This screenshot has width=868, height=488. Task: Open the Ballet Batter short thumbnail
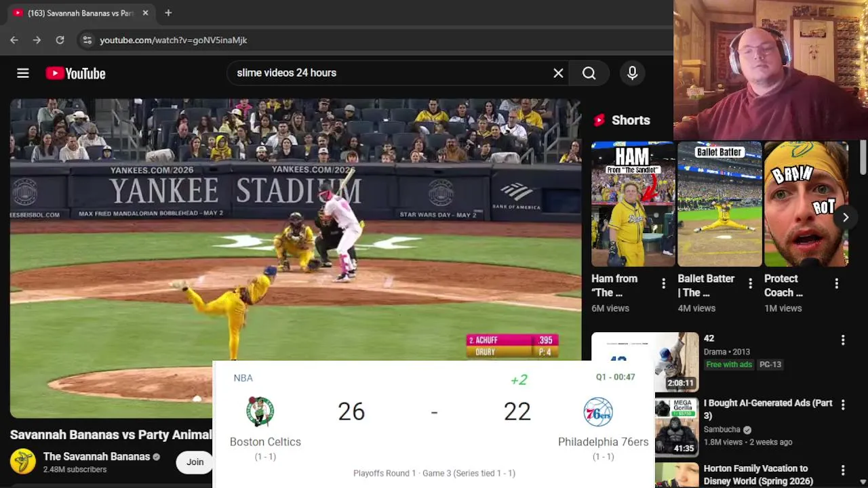719,204
